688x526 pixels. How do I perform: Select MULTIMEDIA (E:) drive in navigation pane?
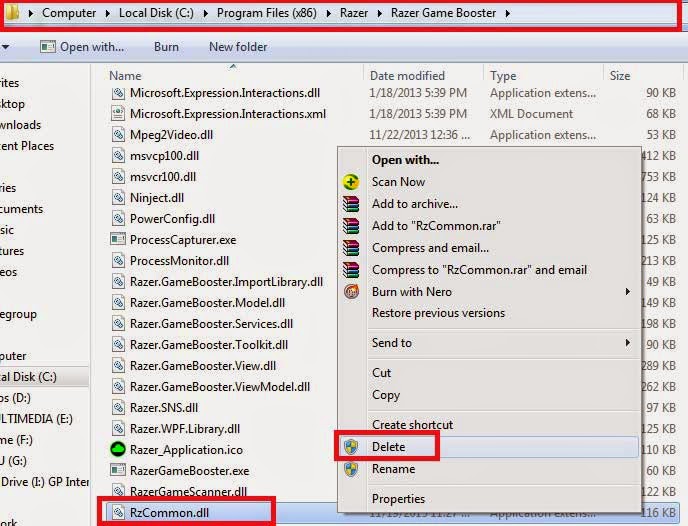tap(36, 419)
